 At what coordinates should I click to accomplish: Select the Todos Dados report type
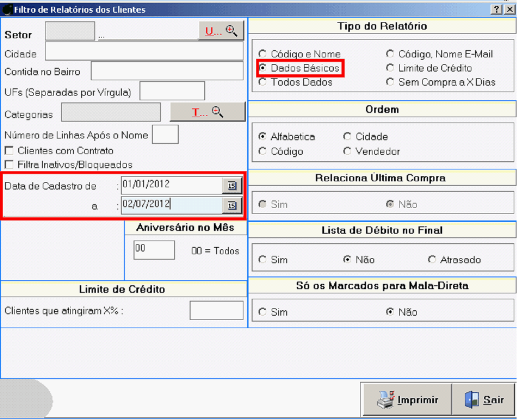(263, 82)
